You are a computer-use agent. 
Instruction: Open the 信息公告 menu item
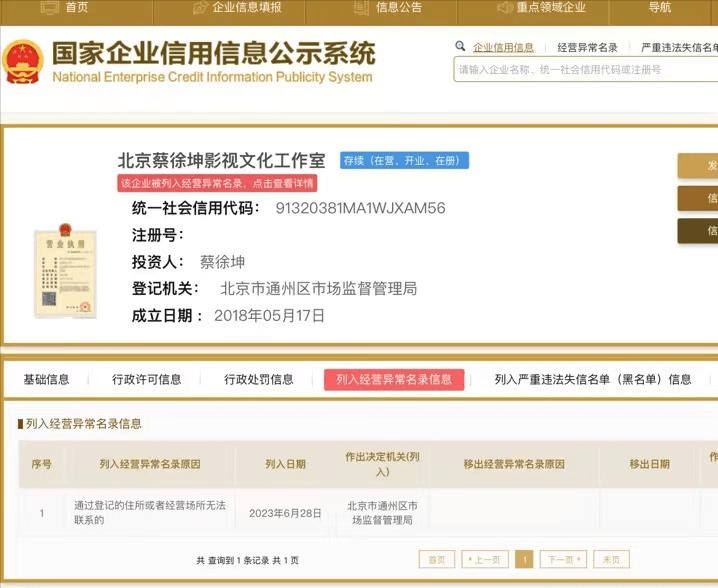click(x=399, y=7)
